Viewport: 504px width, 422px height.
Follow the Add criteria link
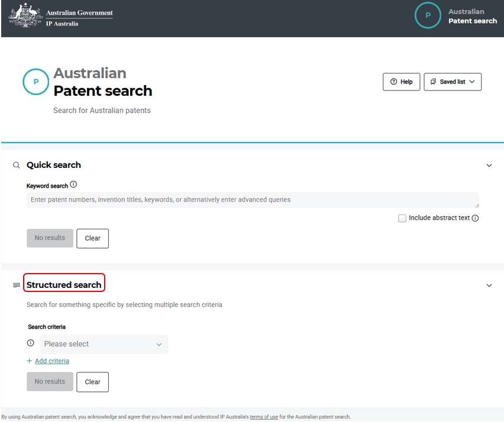click(51, 361)
